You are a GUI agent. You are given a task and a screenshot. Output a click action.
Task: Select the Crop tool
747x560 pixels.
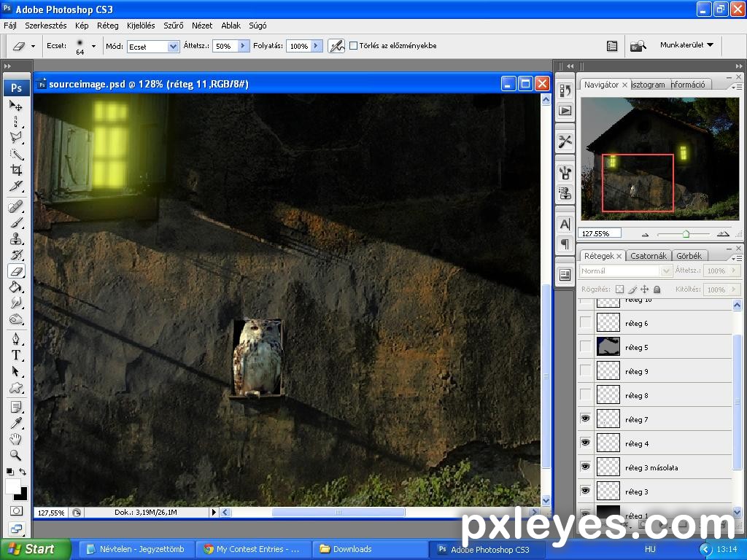16,170
